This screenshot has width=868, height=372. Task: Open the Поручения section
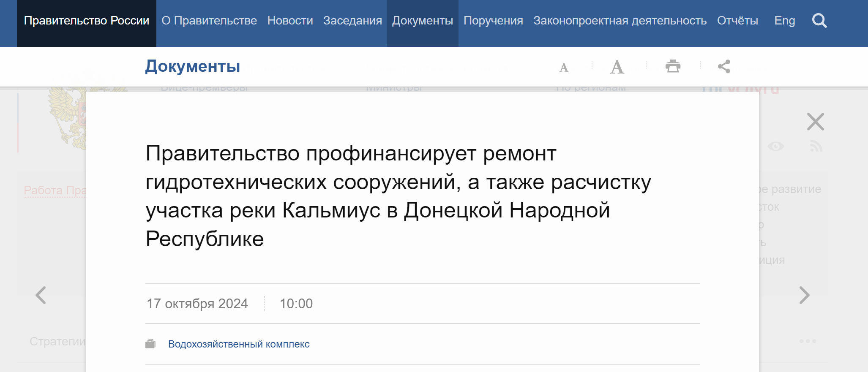pyautogui.click(x=493, y=21)
